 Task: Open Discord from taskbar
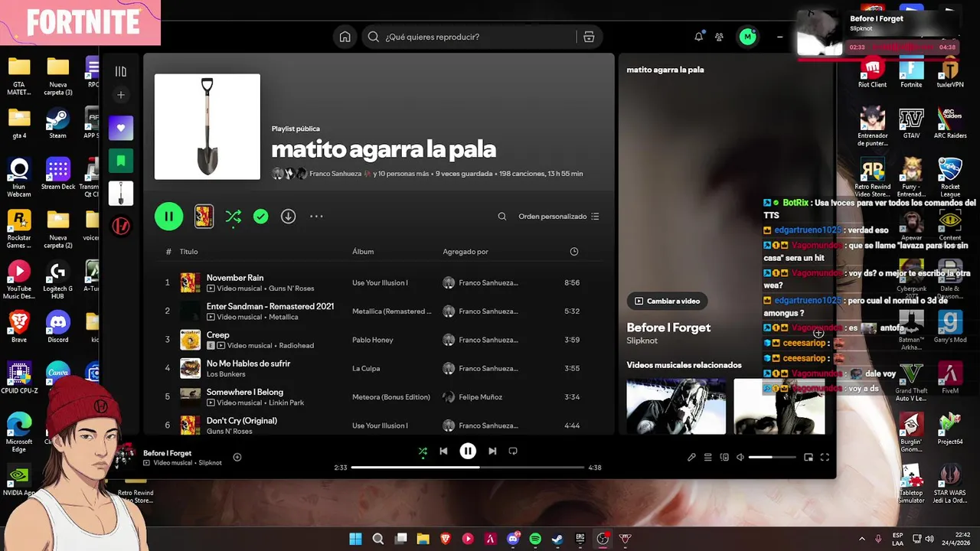[x=513, y=539]
